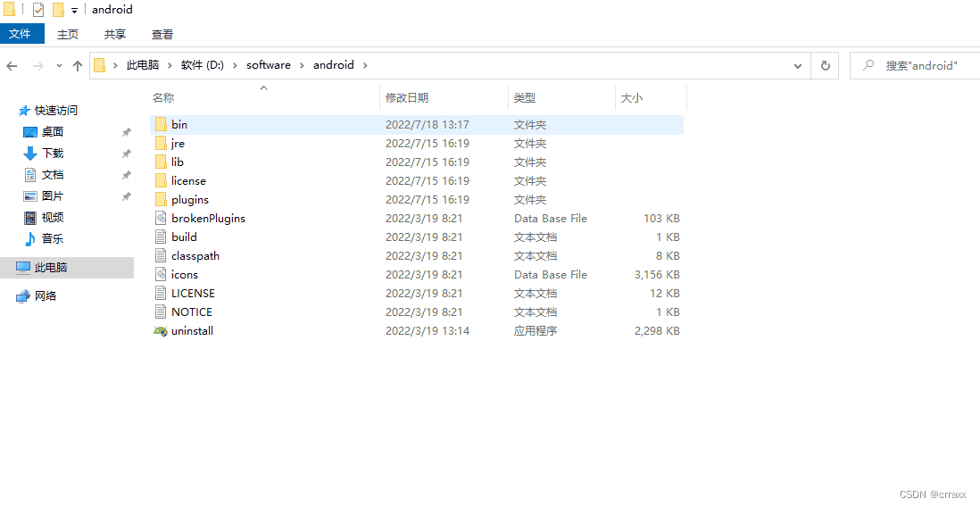Click the New folder icon in quick access toolbar
Screen dimensions: 980x507
tap(58, 10)
